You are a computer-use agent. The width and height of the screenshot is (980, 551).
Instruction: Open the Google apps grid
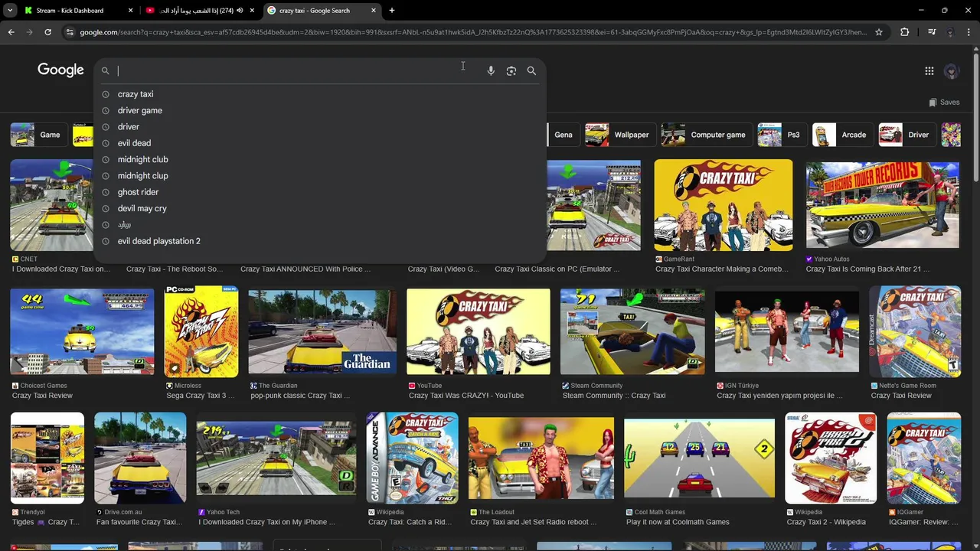tap(929, 71)
